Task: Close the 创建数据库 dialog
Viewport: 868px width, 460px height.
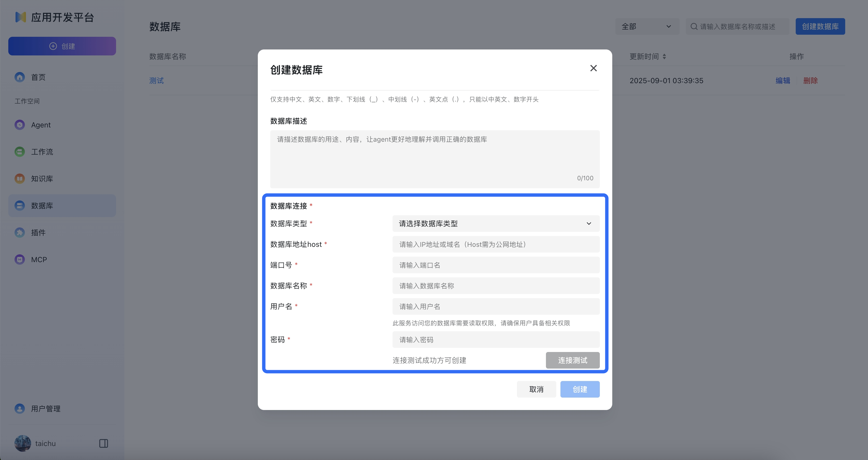Action: tap(593, 68)
